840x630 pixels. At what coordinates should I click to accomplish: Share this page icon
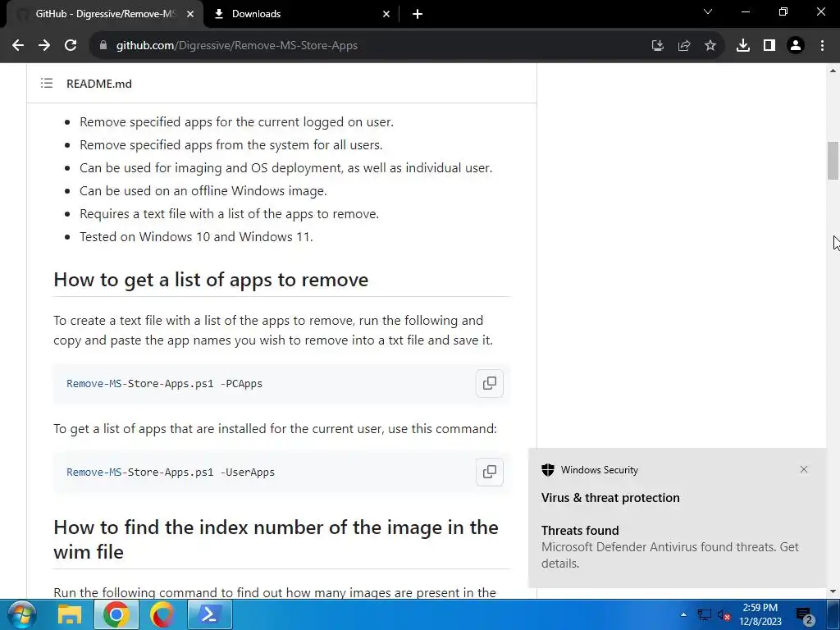(x=684, y=46)
